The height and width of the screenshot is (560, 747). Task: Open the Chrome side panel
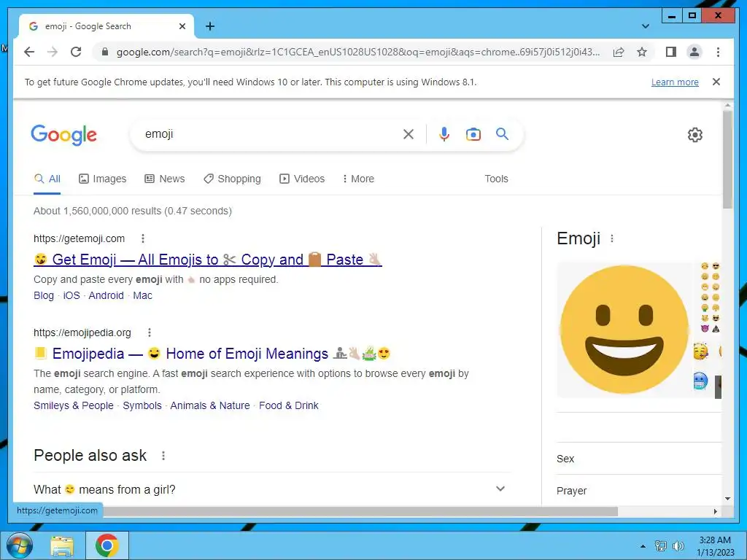(x=671, y=52)
